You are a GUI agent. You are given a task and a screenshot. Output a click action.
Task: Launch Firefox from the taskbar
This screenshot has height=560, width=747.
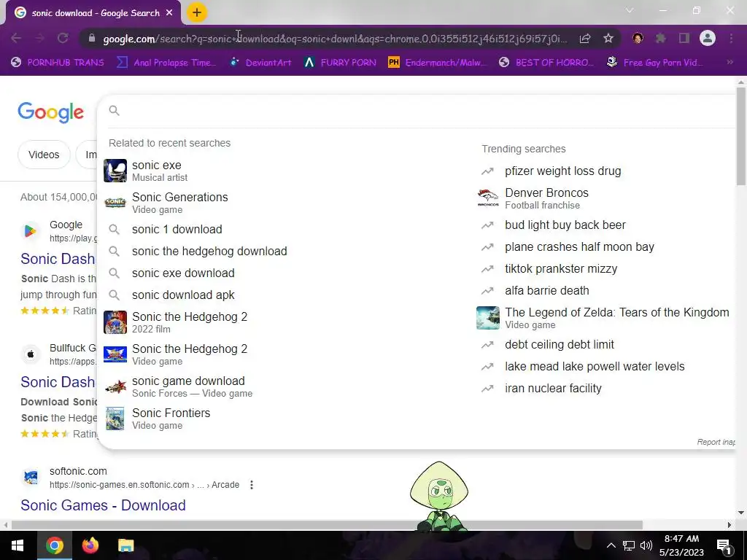click(90, 545)
